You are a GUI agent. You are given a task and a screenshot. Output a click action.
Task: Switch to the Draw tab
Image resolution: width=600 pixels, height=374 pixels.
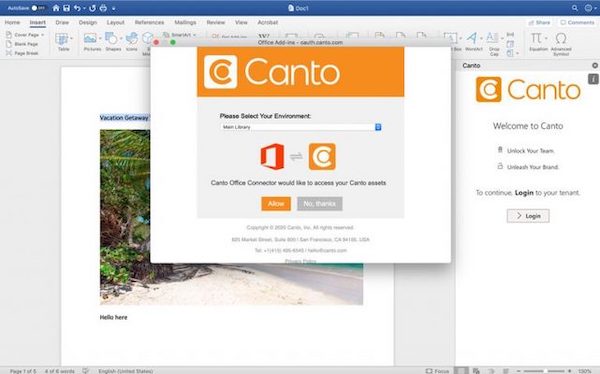pos(62,23)
